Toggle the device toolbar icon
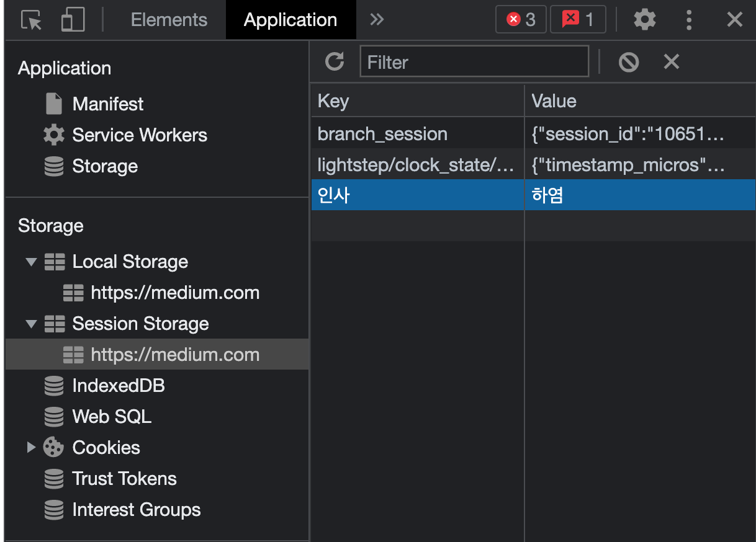This screenshot has width=756, height=542. click(x=73, y=20)
